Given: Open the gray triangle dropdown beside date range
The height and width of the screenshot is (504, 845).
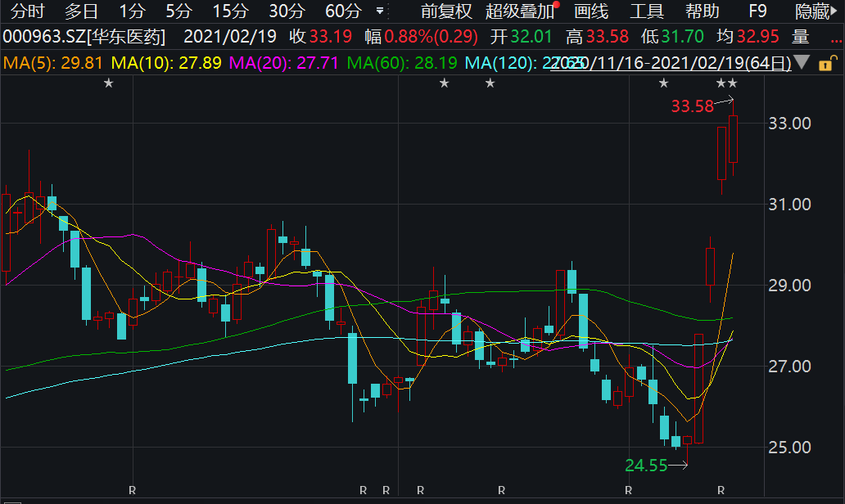Looking at the screenshot, I should (x=802, y=63).
